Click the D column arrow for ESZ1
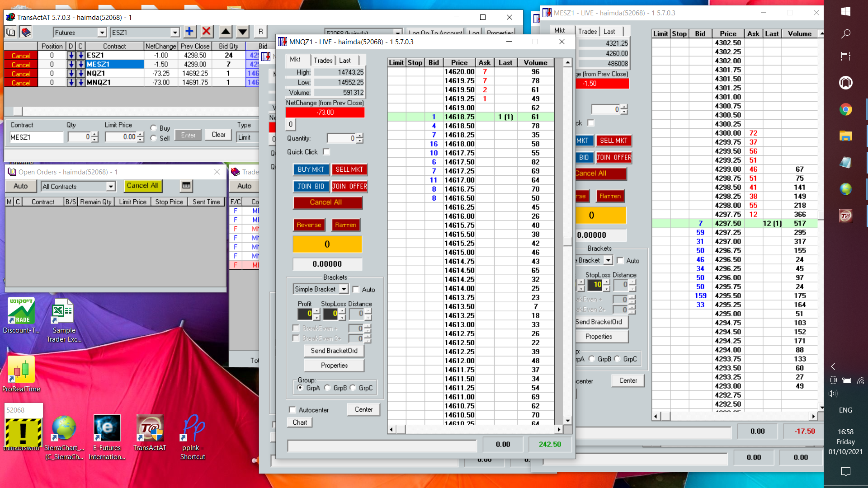The image size is (868, 488). coord(71,55)
